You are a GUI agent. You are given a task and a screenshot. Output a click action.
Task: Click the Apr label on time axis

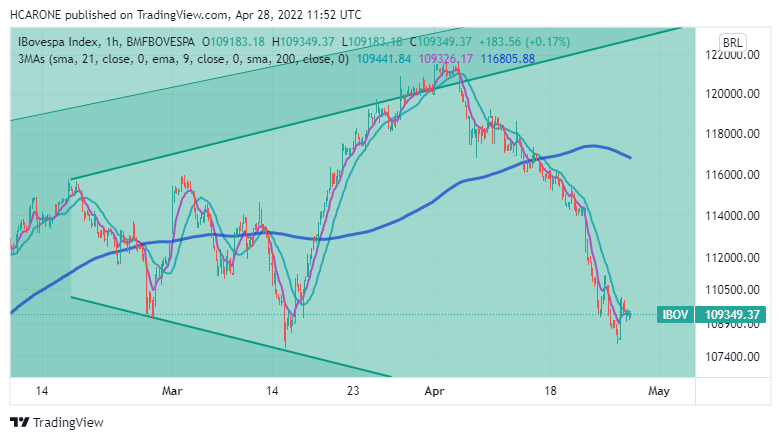pos(435,391)
